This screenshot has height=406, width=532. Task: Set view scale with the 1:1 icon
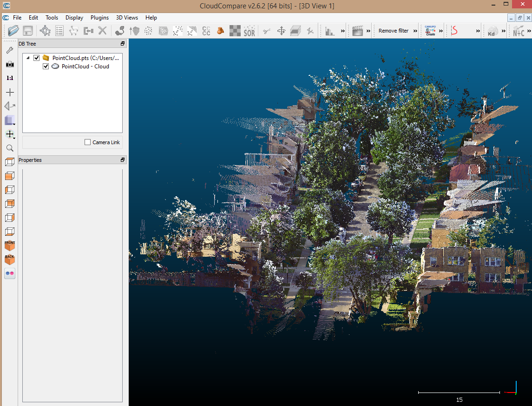[10, 78]
